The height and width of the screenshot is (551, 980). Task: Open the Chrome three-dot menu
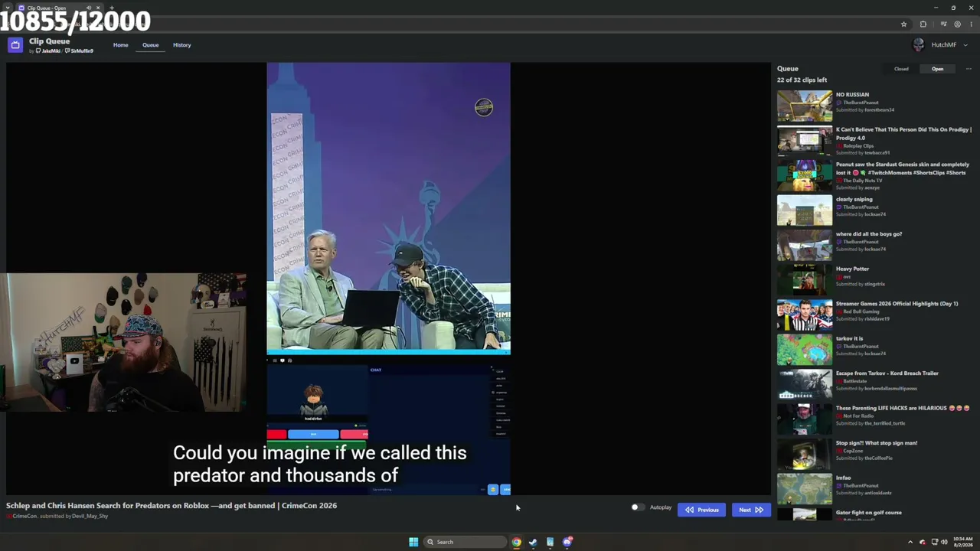click(971, 24)
